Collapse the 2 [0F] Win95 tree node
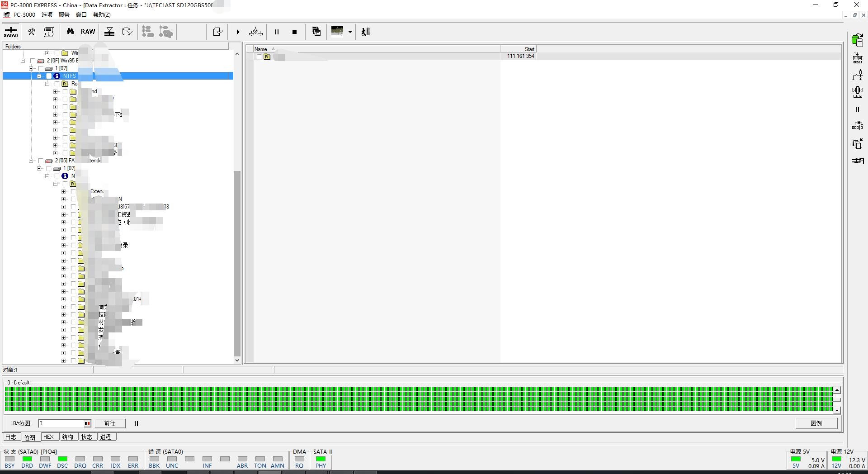The width and height of the screenshot is (868, 474). point(23,61)
